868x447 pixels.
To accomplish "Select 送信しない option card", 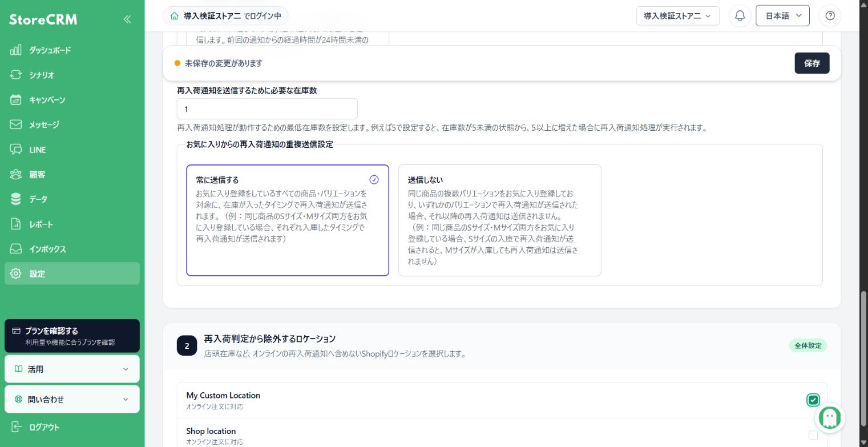I will coord(500,220).
